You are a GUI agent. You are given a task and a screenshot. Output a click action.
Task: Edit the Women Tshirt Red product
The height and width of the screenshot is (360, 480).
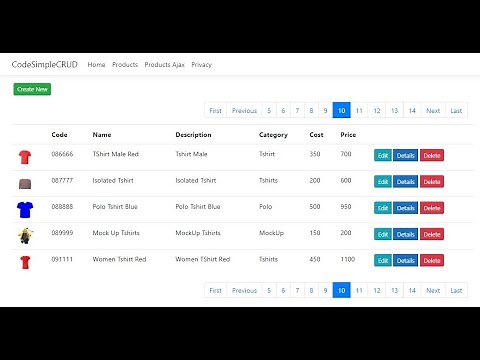click(x=383, y=260)
